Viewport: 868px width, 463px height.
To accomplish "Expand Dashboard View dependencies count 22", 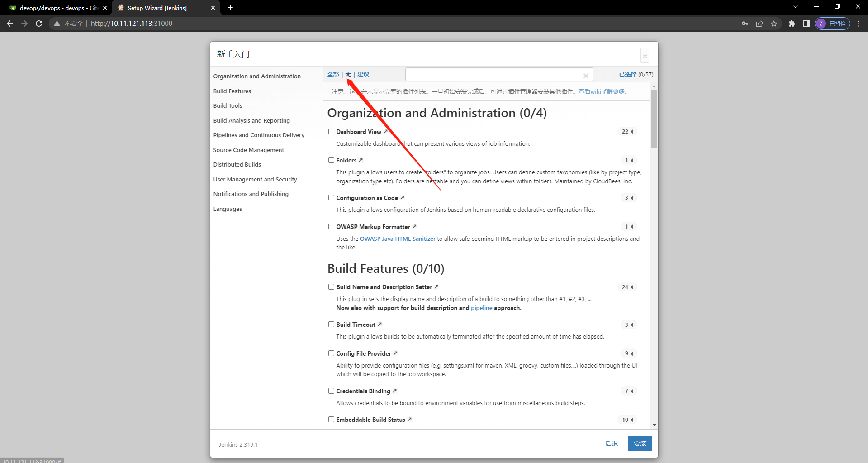I will click(627, 131).
